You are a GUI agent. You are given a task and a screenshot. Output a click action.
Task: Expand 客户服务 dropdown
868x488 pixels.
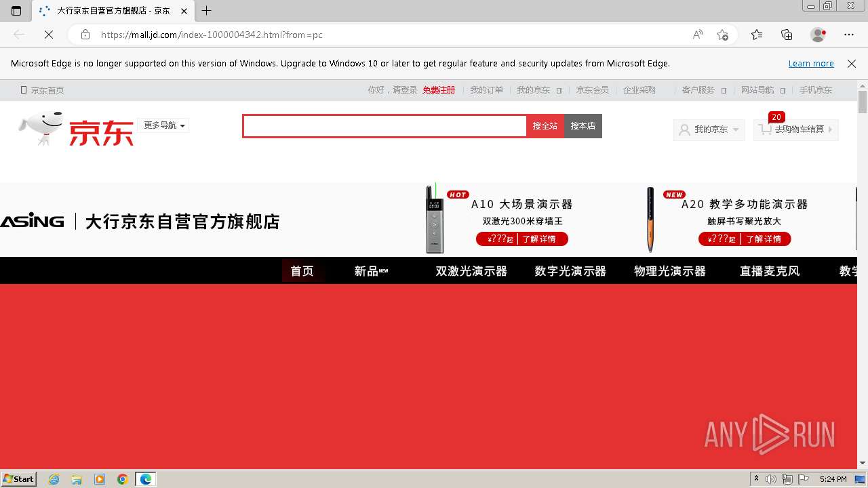coord(704,90)
